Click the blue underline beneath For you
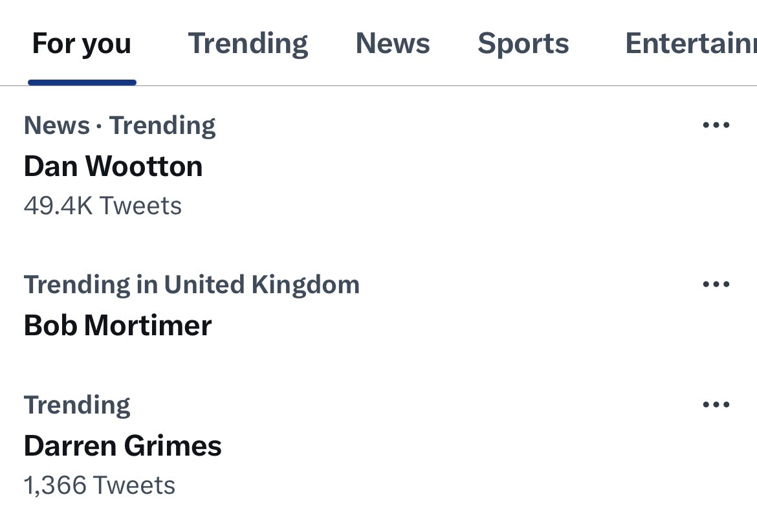The width and height of the screenshot is (757, 532). (x=82, y=83)
